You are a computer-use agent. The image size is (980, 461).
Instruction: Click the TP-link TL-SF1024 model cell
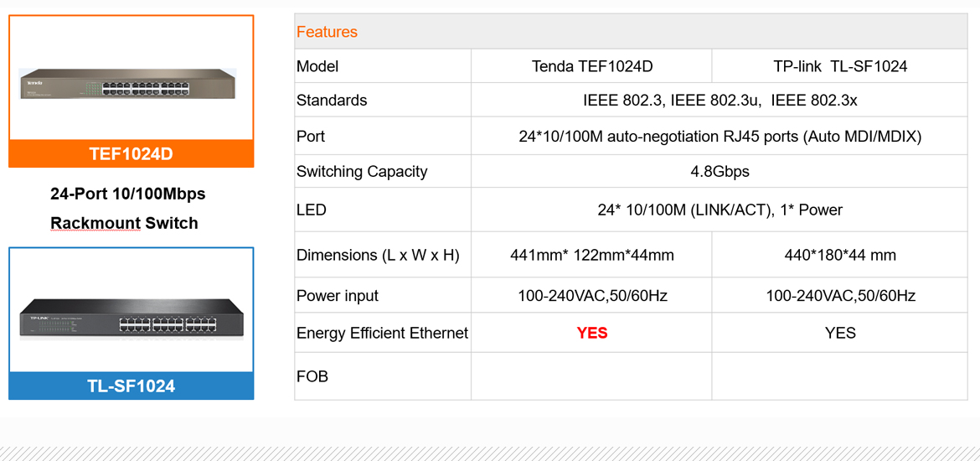839,66
